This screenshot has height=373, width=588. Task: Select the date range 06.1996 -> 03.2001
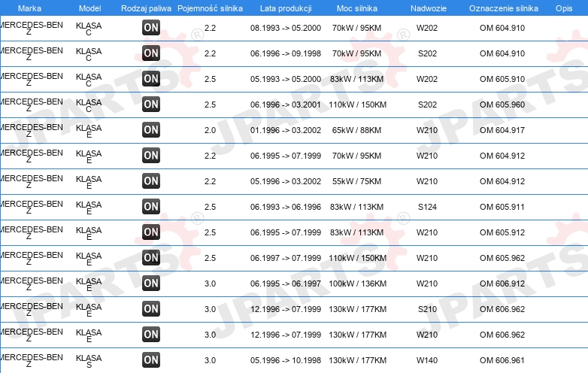[x=286, y=105]
